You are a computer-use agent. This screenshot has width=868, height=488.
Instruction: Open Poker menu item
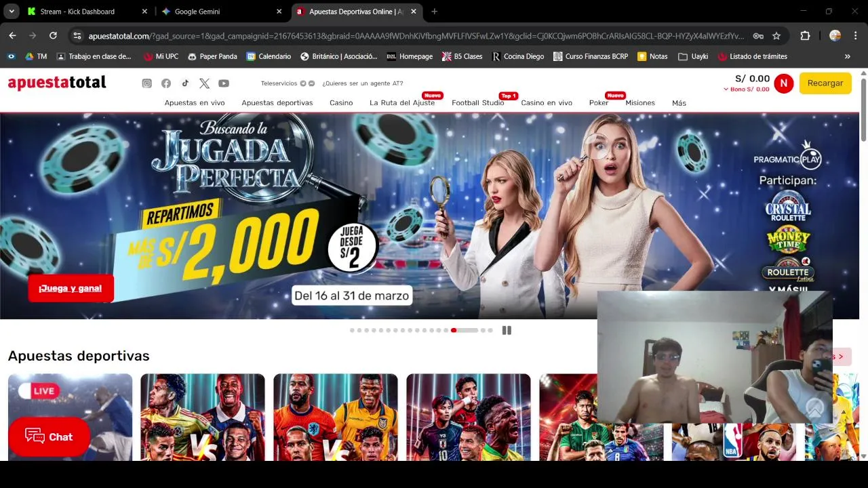click(x=599, y=103)
